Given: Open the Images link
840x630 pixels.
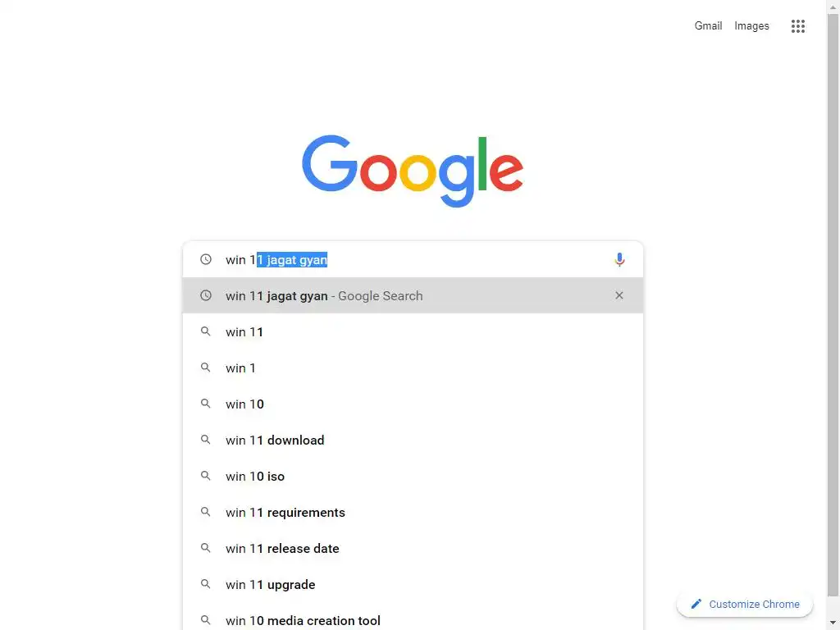Looking at the screenshot, I should 751,26.
